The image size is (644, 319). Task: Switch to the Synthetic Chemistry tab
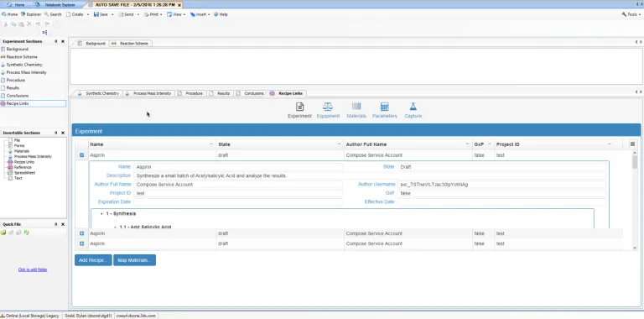[99, 93]
